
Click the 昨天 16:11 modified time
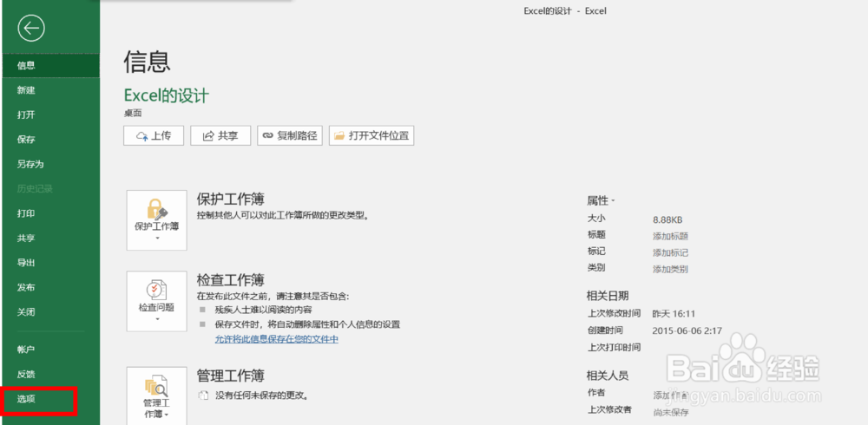pos(674,314)
